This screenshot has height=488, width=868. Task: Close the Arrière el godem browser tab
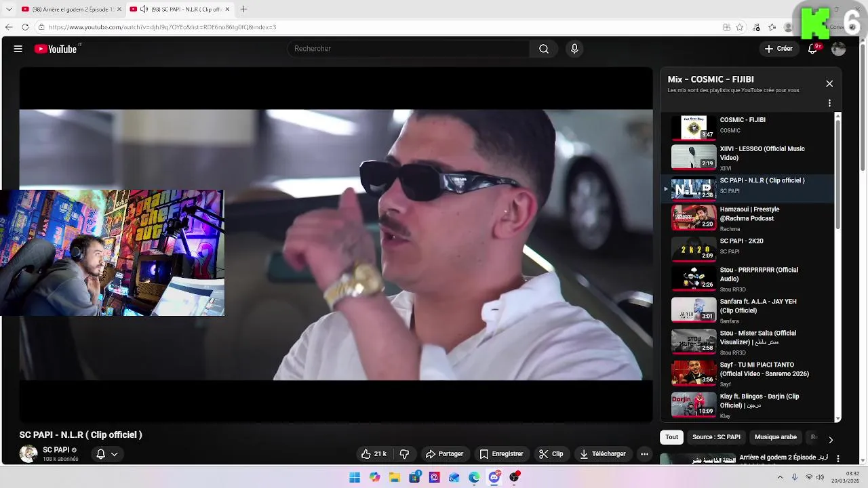click(119, 9)
